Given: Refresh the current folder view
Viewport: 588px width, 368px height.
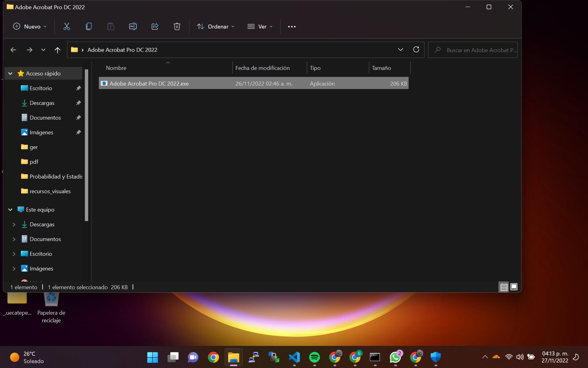Looking at the screenshot, I should [x=416, y=50].
